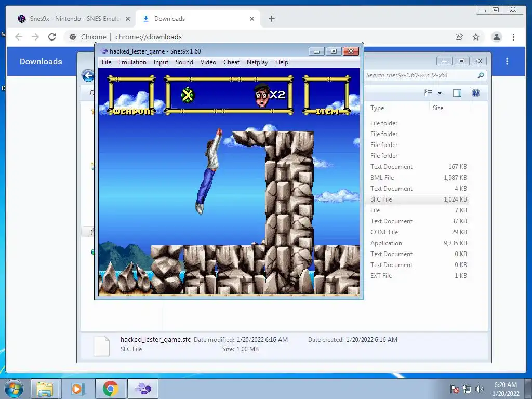Reload the Chrome page
The height and width of the screenshot is (399, 532).
coord(52,37)
